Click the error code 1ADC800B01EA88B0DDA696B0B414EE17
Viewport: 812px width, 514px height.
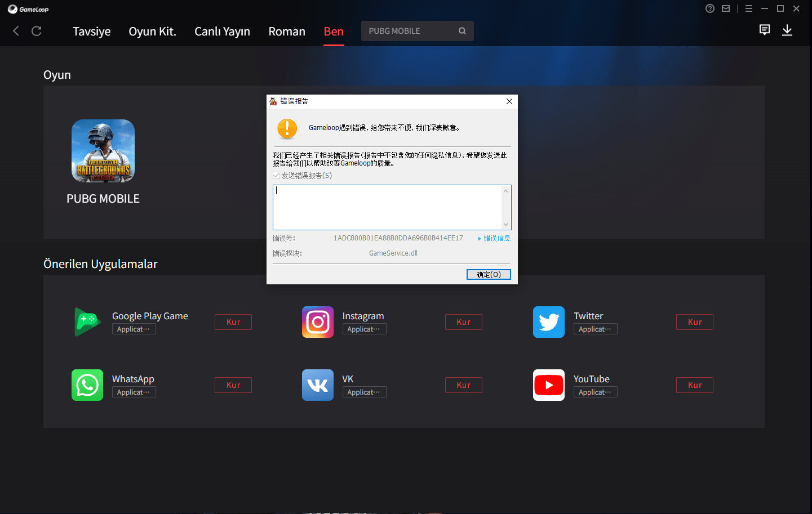pos(398,238)
